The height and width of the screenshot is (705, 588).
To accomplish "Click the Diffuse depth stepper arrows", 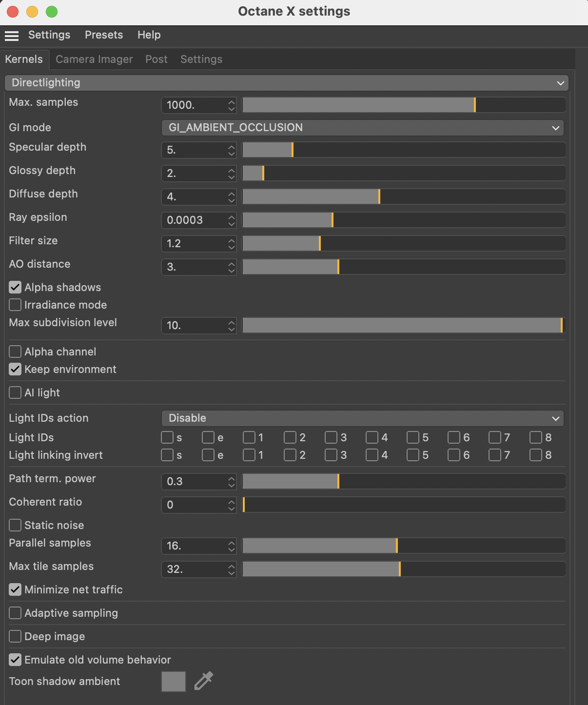I will pos(232,196).
